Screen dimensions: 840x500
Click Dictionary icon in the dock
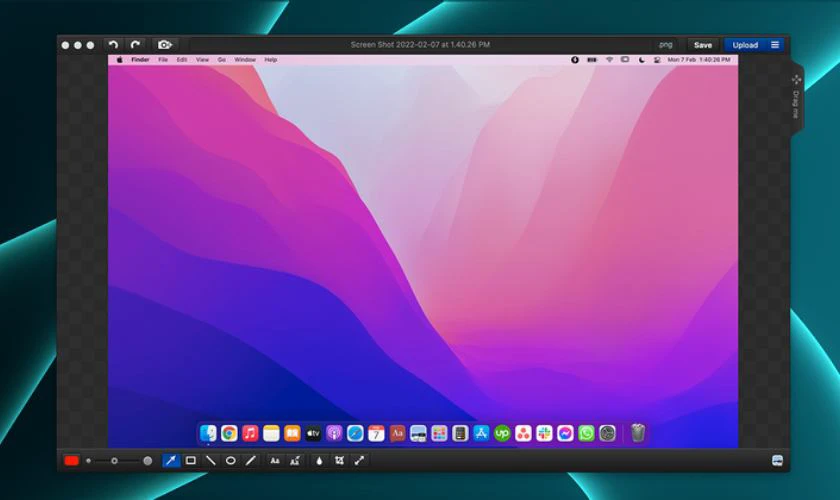pyautogui.click(x=397, y=433)
